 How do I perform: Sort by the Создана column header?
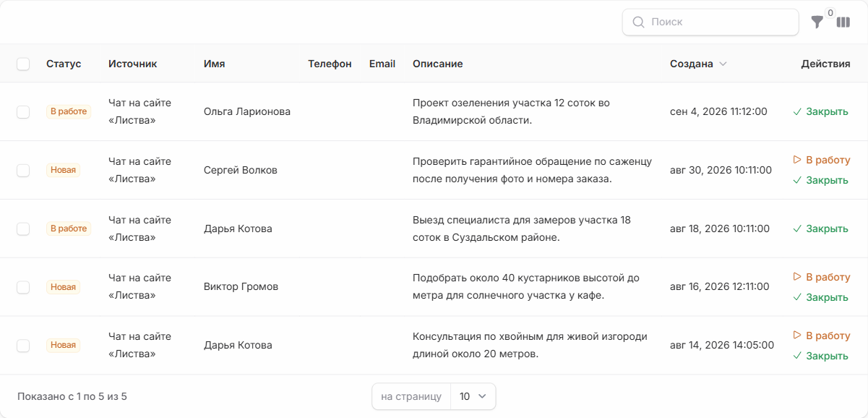pos(692,64)
